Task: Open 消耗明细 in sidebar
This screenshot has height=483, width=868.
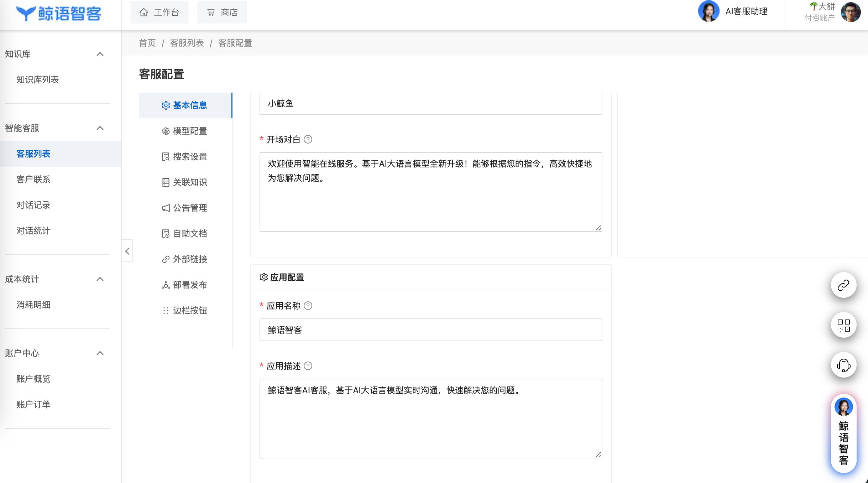Action: (61, 305)
